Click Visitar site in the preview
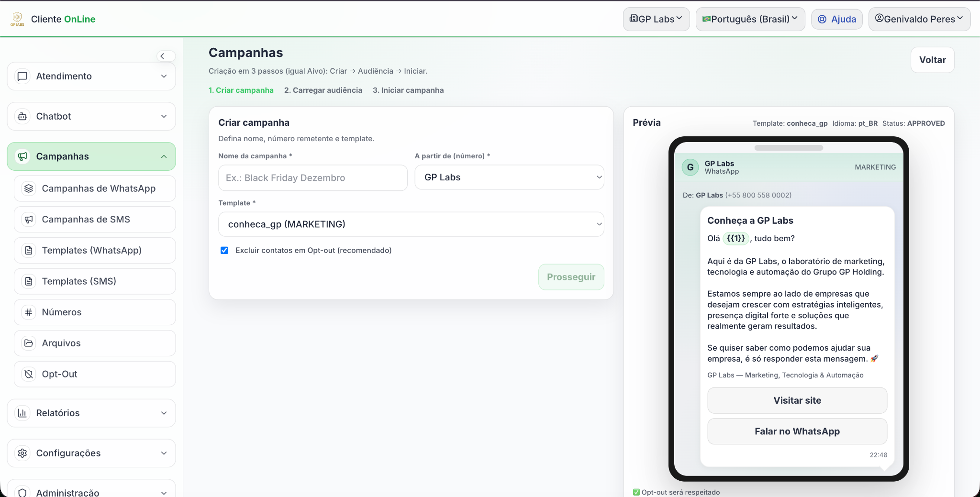Viewport: 980px width, 497px height. 797,400
